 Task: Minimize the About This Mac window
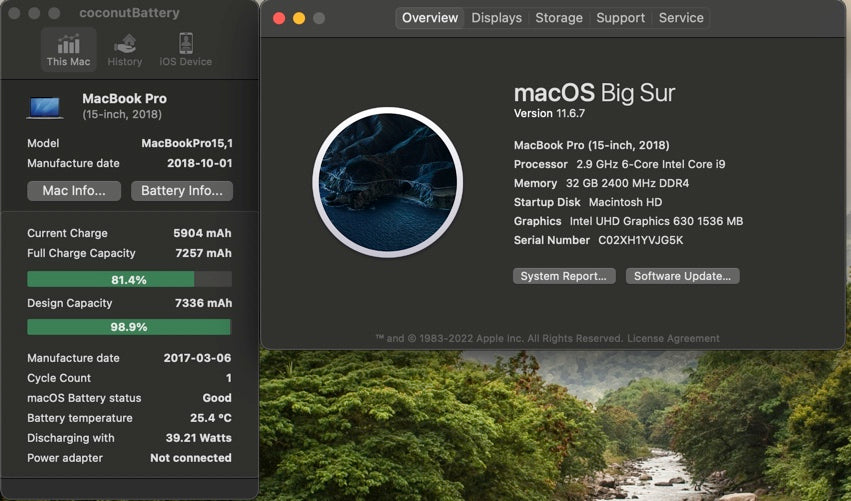coord(299,18)
